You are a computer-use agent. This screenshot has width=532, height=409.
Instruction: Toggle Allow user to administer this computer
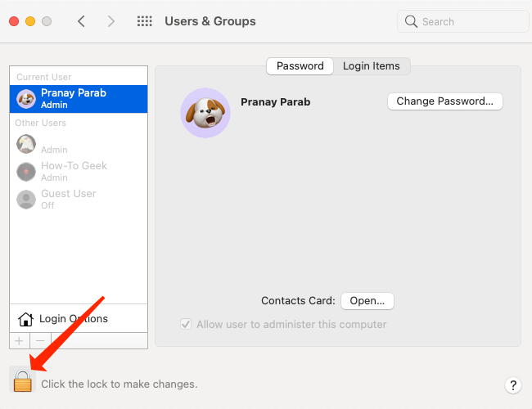pos(186,324)
